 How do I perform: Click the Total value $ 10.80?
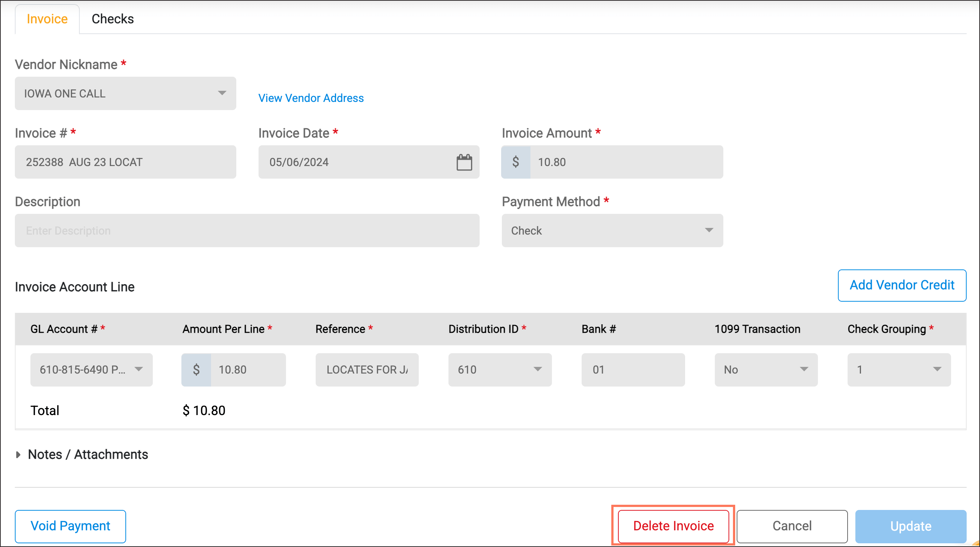[204, 411]
